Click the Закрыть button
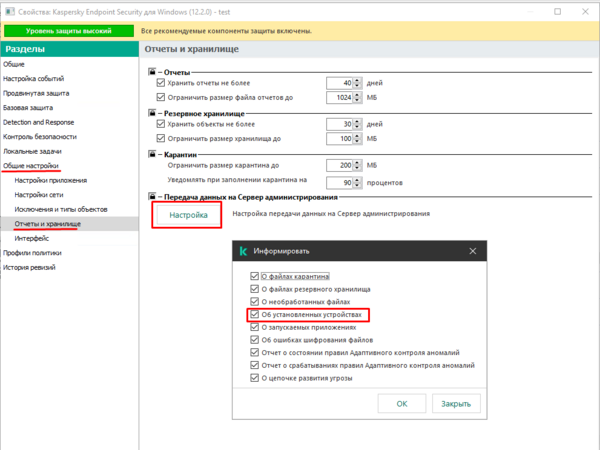600x450 pixels. (x=456, y=404)
